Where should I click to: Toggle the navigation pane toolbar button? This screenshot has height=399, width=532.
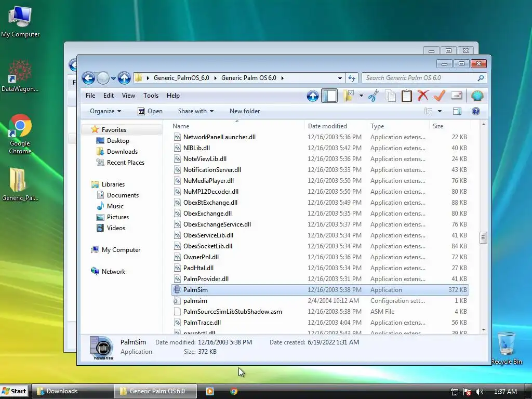click(329, 96)
